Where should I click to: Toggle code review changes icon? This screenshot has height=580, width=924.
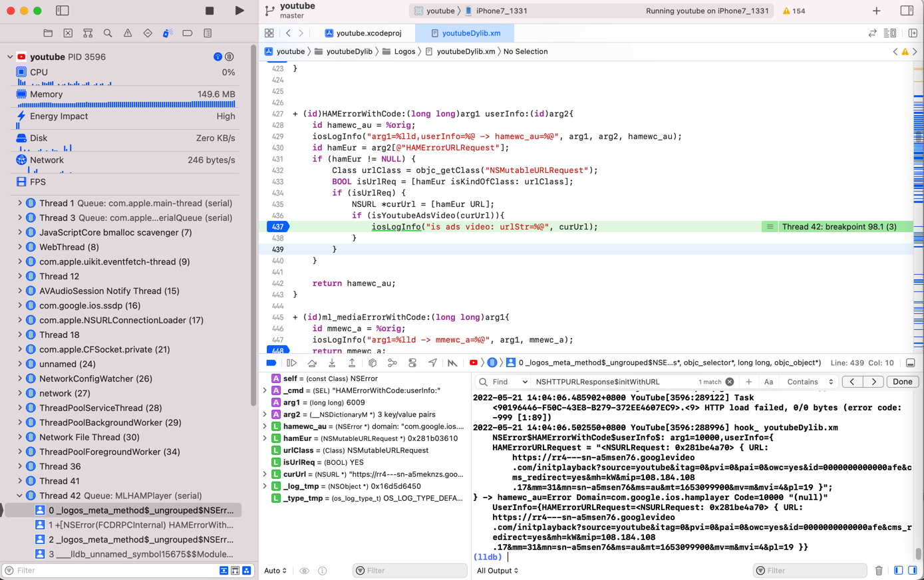pyautogui.click(x=872, y=33)
